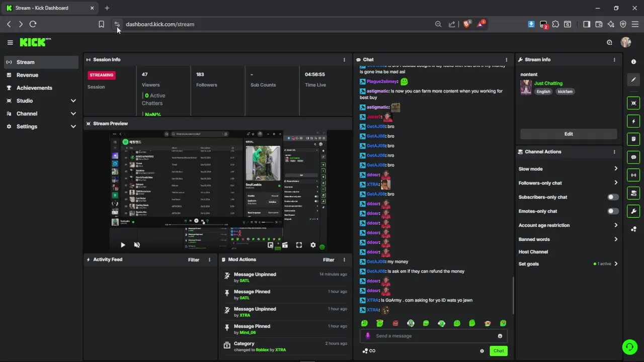This screenshot has height=362, width=644.
Task: Toggle the channel actions widget icon
Action: pos(633,193)
